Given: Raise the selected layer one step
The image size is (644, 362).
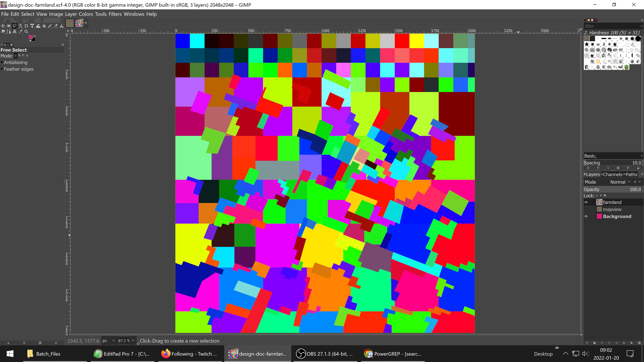Looking at the screenshot, I should point(602,343).
